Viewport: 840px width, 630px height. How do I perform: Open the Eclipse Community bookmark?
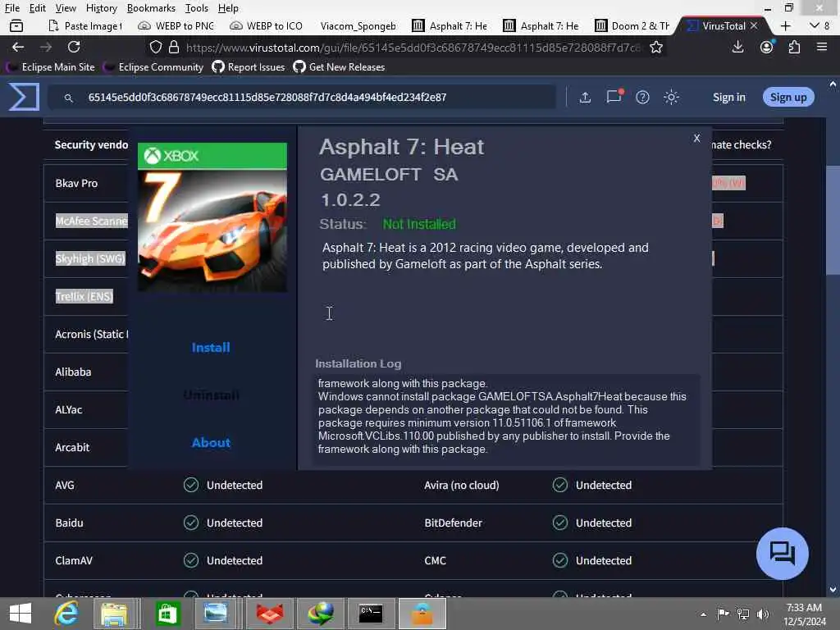[154, 67]
